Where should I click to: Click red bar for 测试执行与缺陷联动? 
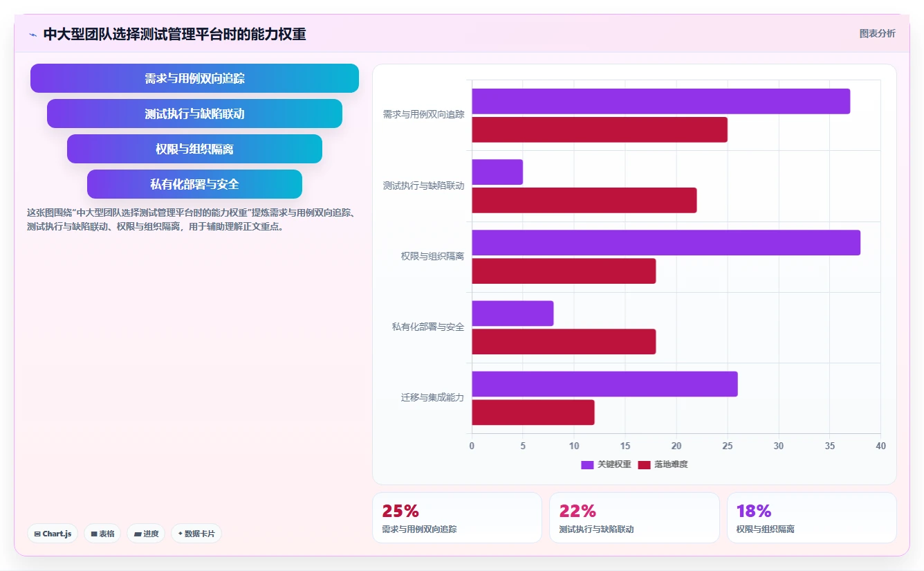(584, 200)
